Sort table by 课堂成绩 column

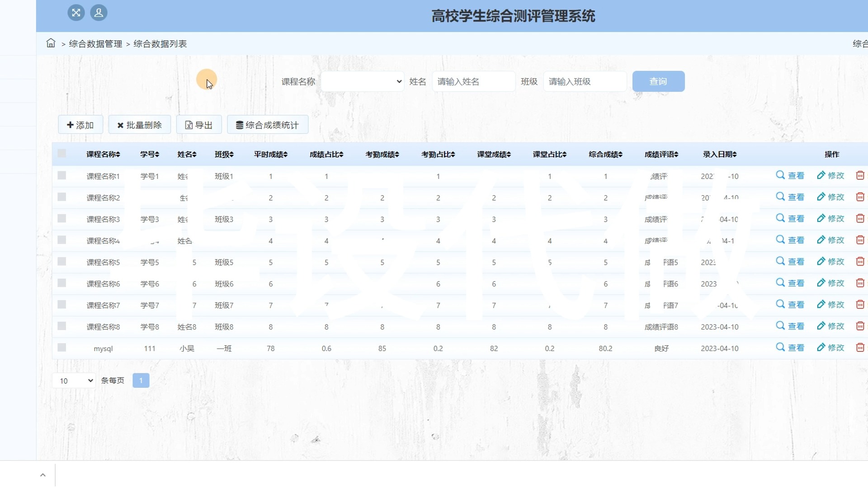pyautogui.click(x=494, y=155)
